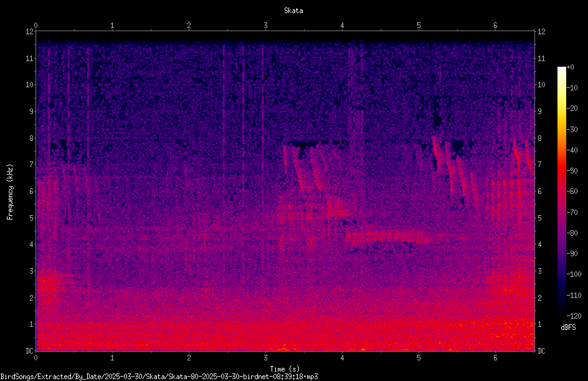The height and width of the screenshot is (381, 588).
Task: Select the "Frequency (kHz)" axis label
Action: point(10,191)
